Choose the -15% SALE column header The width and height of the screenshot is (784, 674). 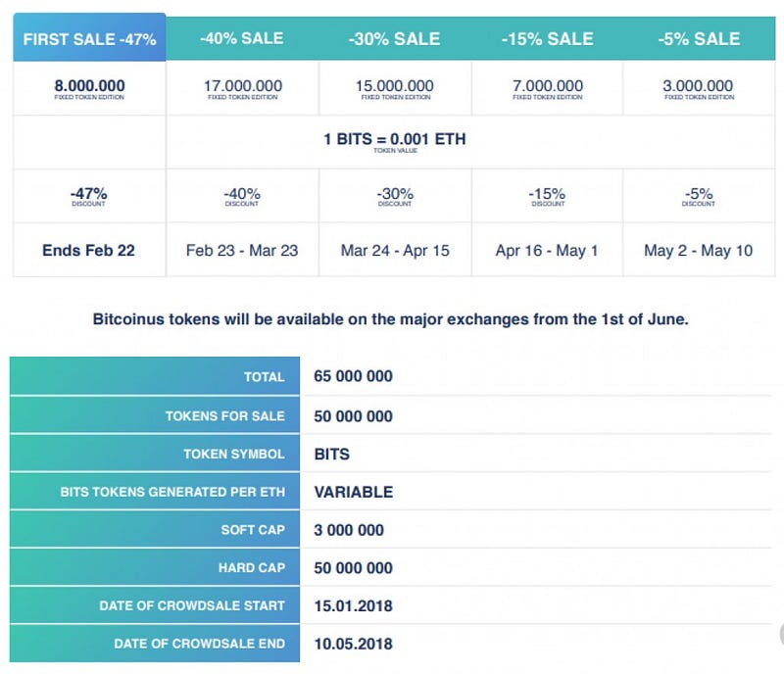click(x=548, y=38)
